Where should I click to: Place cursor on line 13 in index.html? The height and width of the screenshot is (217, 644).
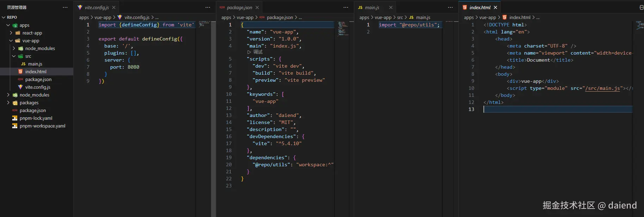coord(558,109)
